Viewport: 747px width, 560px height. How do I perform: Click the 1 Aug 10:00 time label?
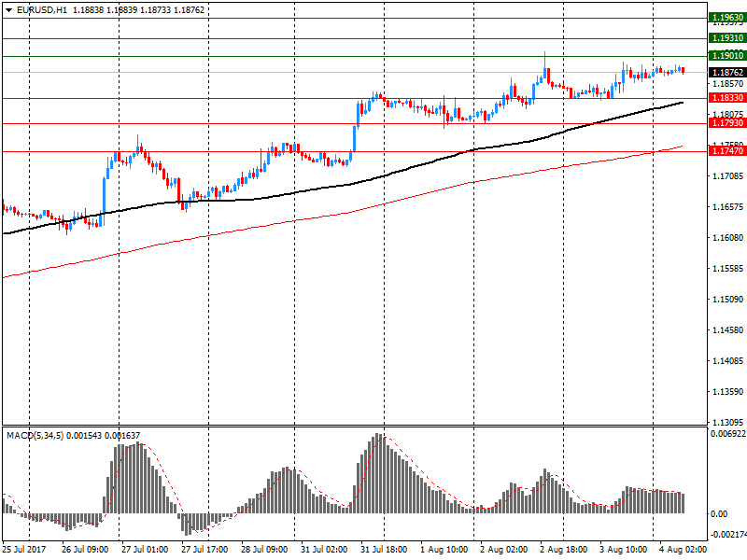coord(444,550)
